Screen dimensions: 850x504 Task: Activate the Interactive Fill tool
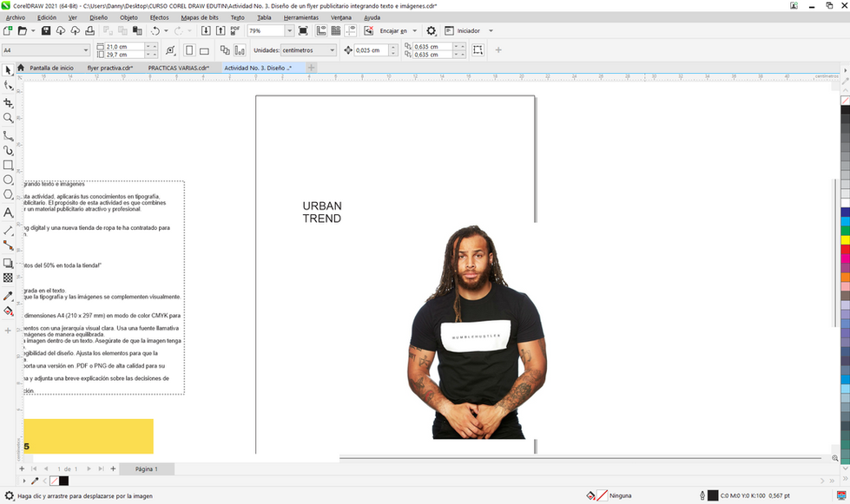coord(8,311)
